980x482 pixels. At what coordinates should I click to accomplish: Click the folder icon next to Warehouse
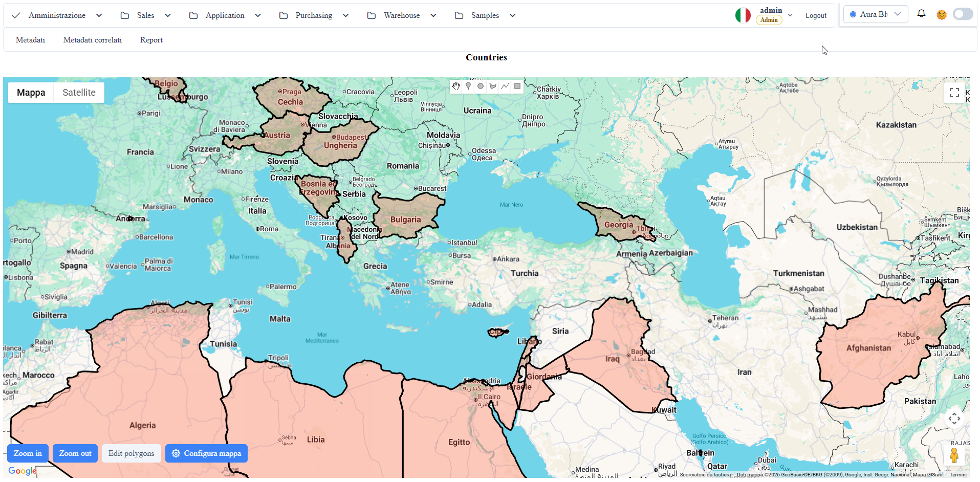point(372,15)
